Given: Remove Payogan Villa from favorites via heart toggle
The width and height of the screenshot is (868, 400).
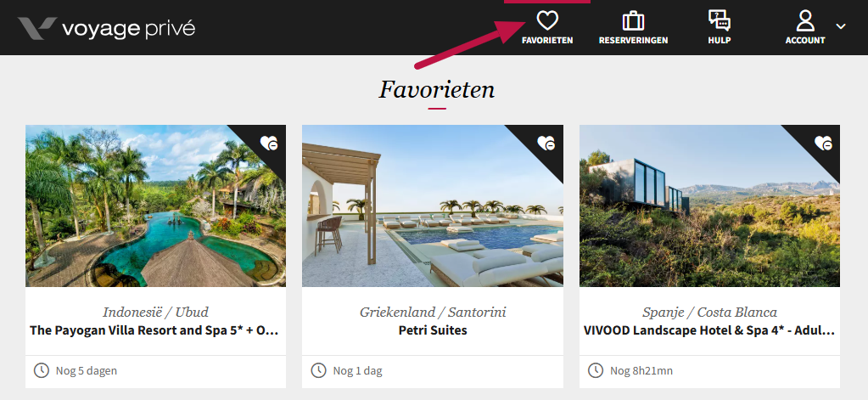Looking at the screenshot, I should 269,143.
